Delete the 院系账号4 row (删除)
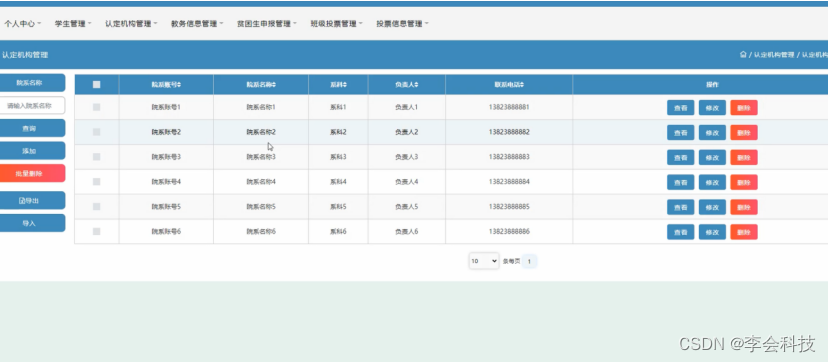The width and height of the screenshot is (831, 362). coord(744,182)
